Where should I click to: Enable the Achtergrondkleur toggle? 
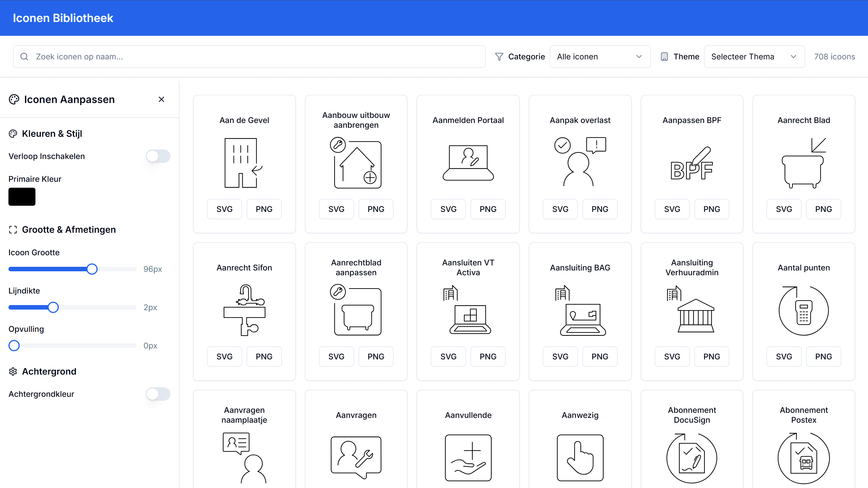point(158,394)
